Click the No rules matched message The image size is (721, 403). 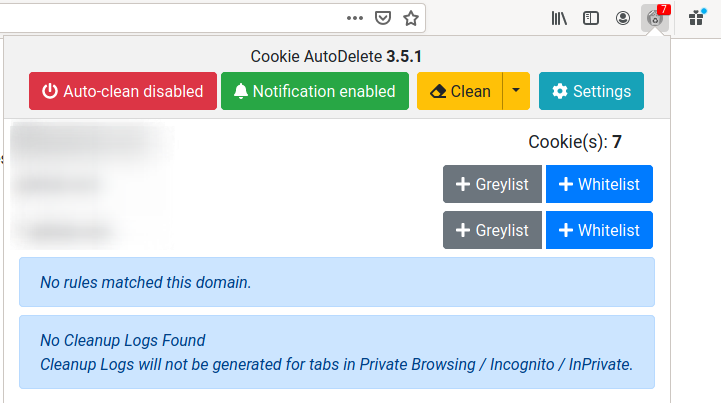pyautogui.click(x=336, y=282)
